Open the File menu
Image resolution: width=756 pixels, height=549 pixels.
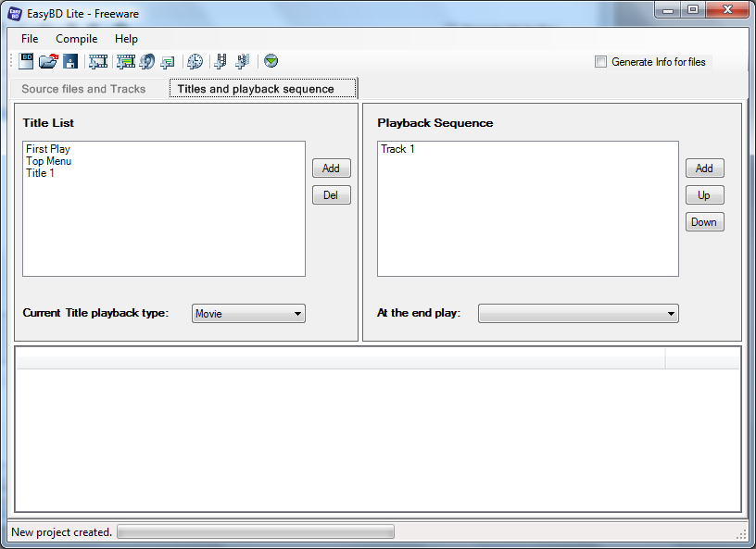[30, 39]
